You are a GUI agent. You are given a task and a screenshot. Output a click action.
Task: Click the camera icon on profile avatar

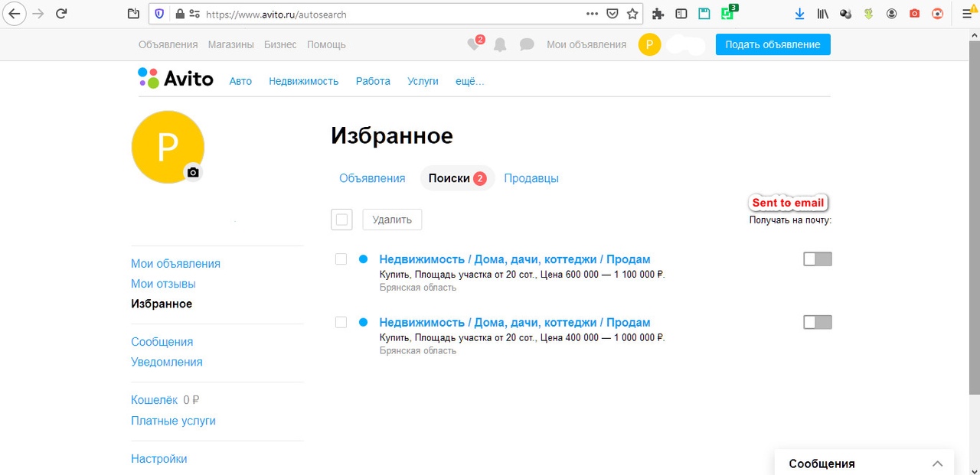coord(193,173)
